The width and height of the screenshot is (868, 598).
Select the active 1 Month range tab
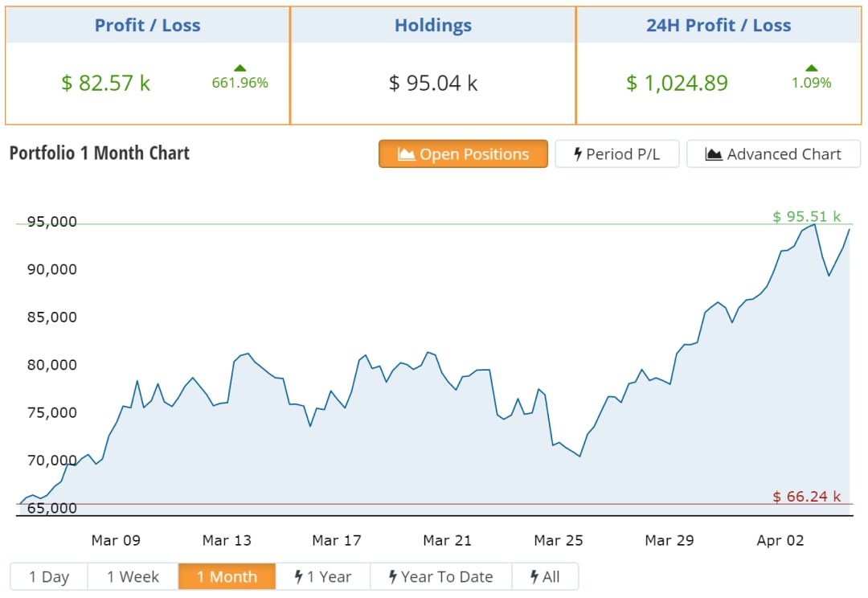(227, 576)
